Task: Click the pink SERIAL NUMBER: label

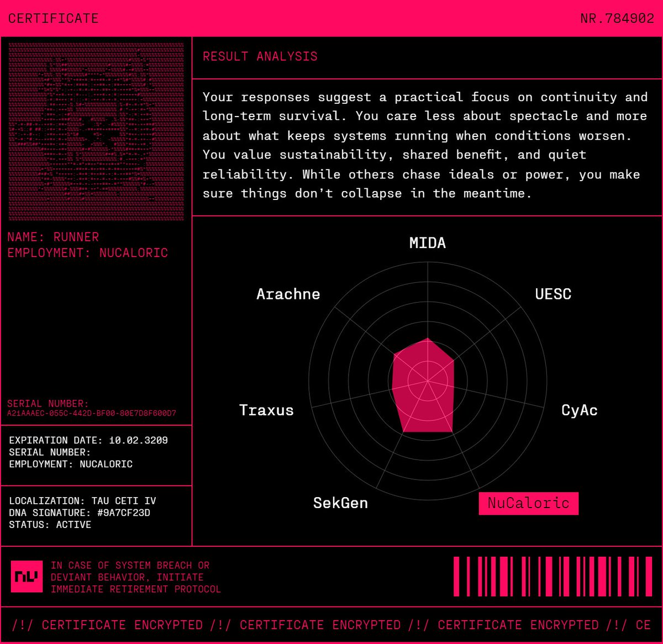Action: pyautogui.click(x=48, y=404)
